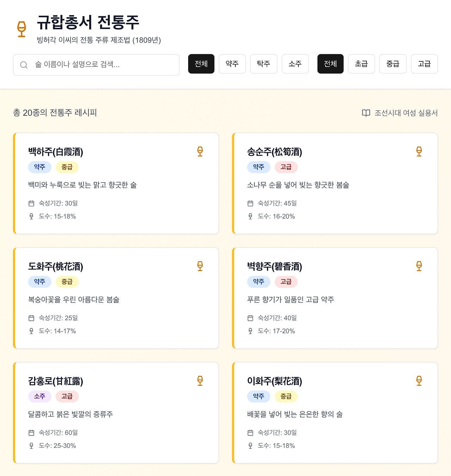Viewport: 451px width, 476px height.
Task: Click the wine glass icon on 감홍로 card
Action: (x=200, y=381)
